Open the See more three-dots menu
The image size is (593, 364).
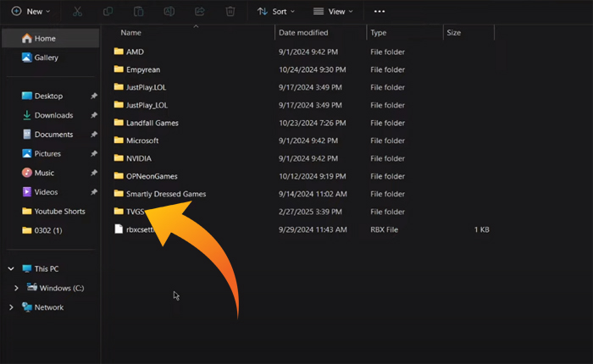point(379,12)
